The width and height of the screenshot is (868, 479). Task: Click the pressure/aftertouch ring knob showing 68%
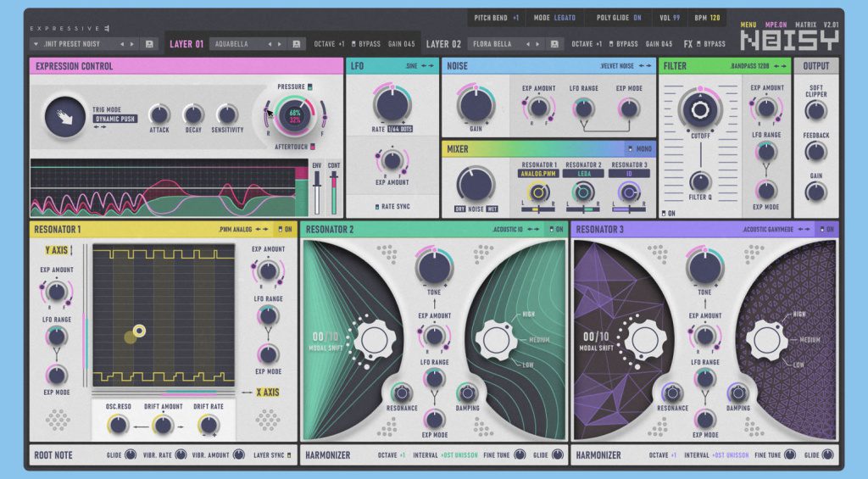294,116
